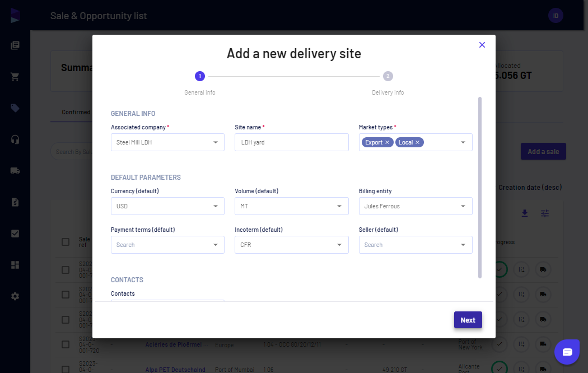The width and height of the screenshot is (588, 373).
Task: Tick the select-all checkbox in table header
Action: point(66,242)
